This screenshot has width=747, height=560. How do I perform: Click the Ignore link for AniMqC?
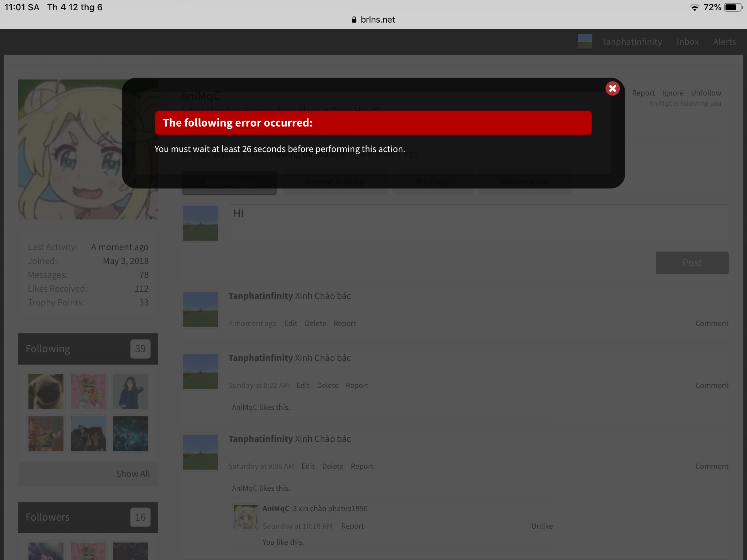[x=673, y=93]
